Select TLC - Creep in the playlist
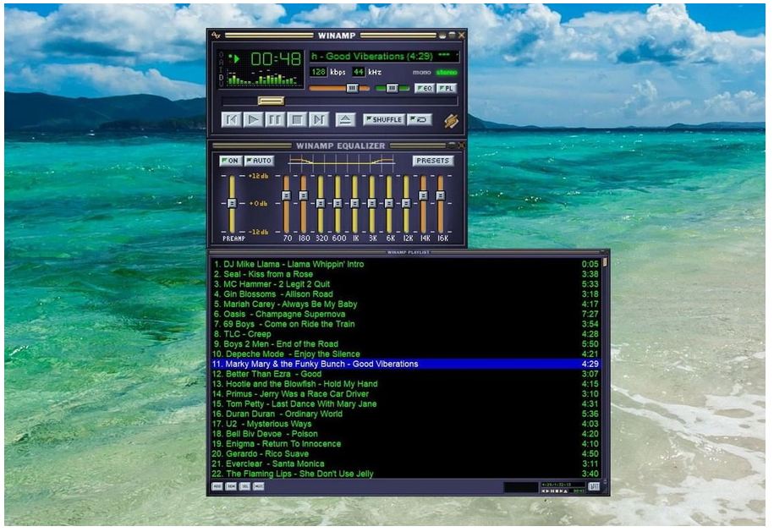The width and height of the screenshot is (774, 532). pyautogui.click(x=405, y=334)
